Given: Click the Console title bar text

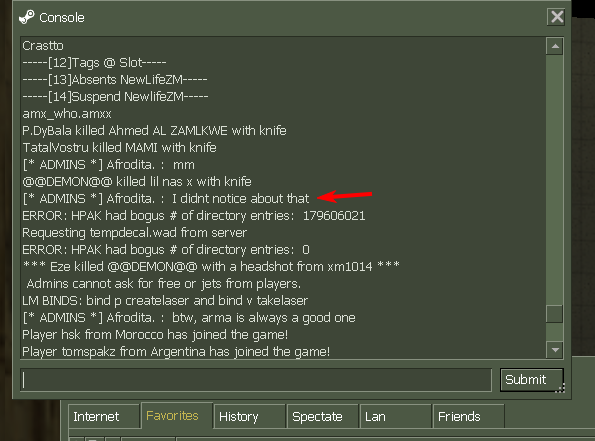Looking at the screenshot, I should [x=62, y=17].
